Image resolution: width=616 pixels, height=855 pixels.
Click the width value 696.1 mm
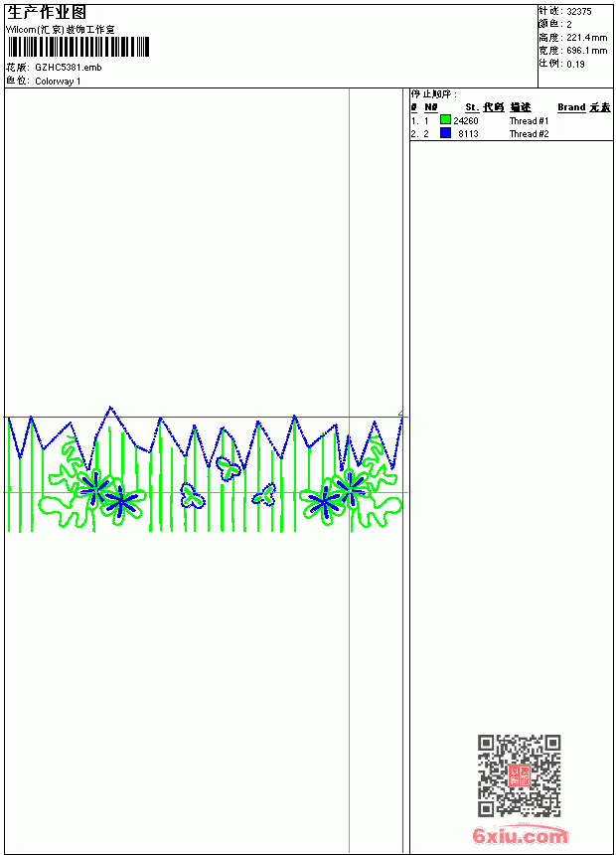[x=586, y=51]
